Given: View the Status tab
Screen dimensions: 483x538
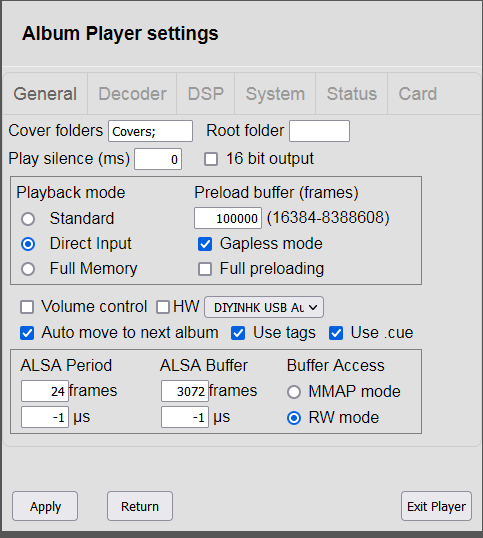Looking at the screenshot, I should pos(352,94).
